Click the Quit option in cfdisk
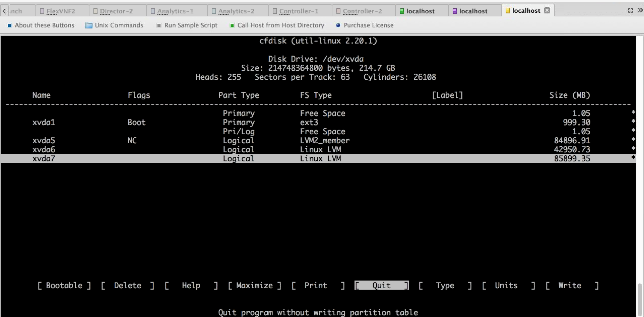This screenshot has width=644, height=317. click(381, 285)
